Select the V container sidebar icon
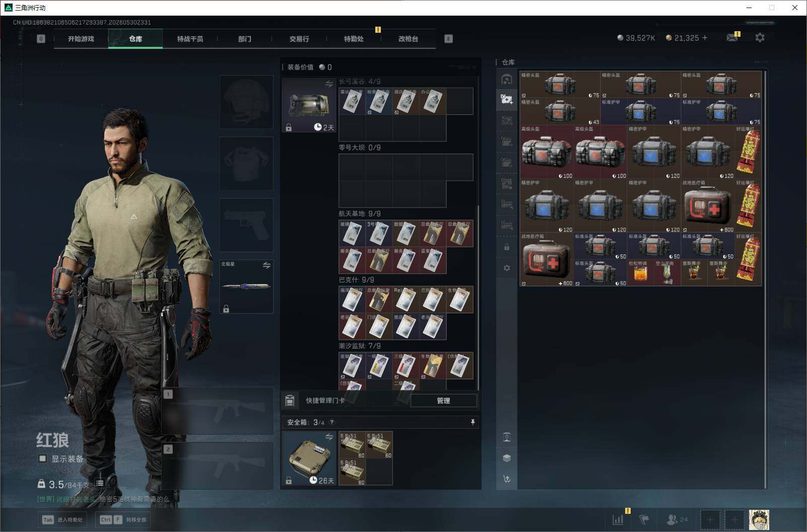807x532 pixels. pos(507,120)
